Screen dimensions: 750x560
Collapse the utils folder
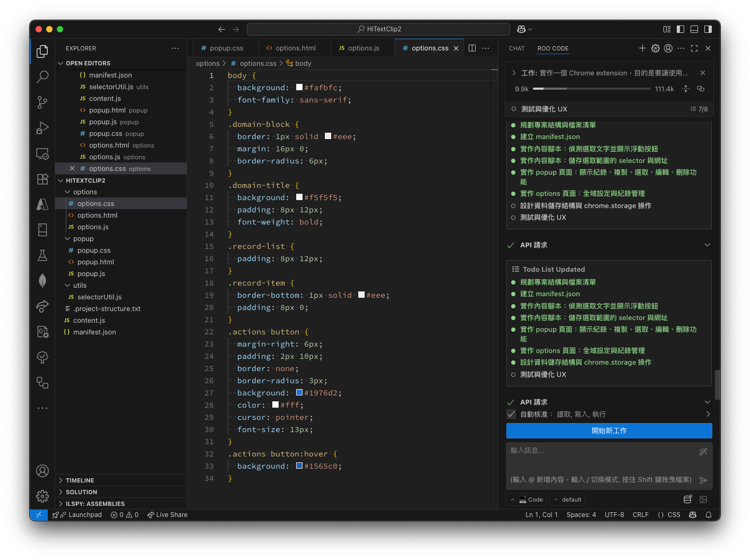click(x=80, y=286)
